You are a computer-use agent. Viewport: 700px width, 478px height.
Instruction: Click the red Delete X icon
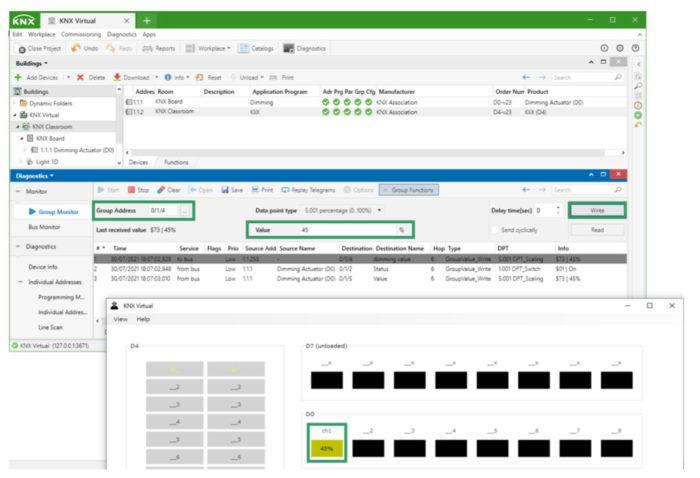[x=80, y=77]
